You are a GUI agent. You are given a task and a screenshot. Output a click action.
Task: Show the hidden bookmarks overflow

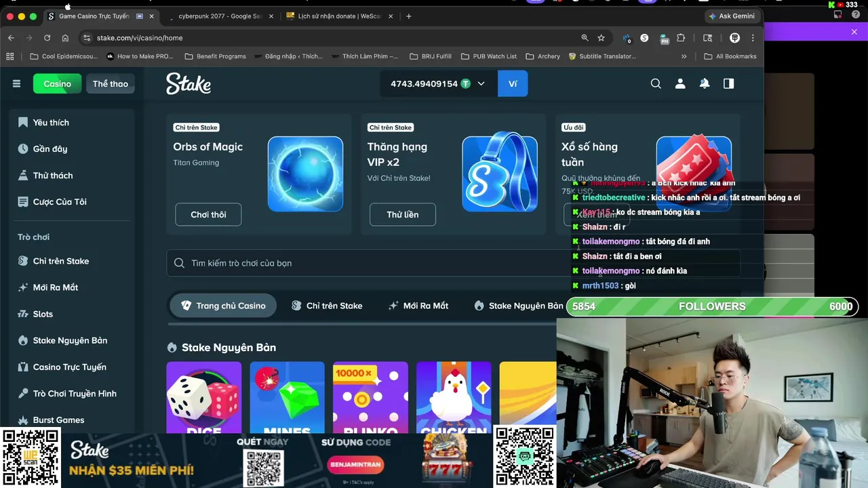pyautogui.click(x=684, y=56)
